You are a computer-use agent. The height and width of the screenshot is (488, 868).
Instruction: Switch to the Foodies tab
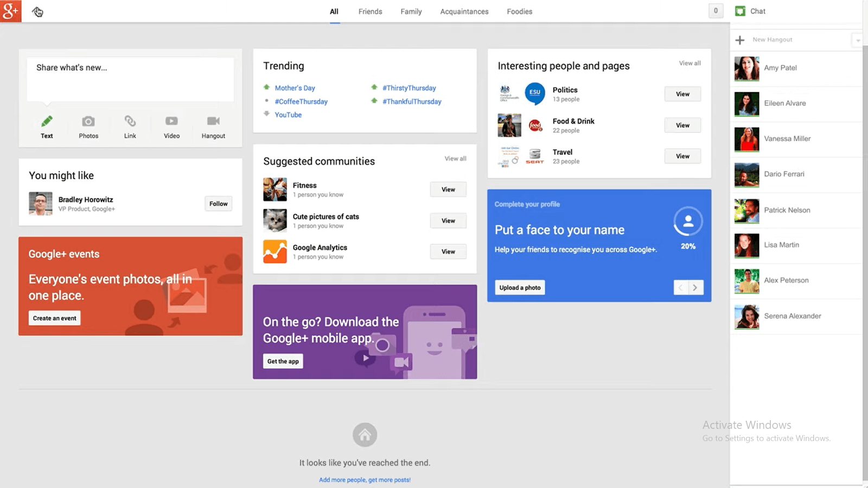[x=520, y=11]
